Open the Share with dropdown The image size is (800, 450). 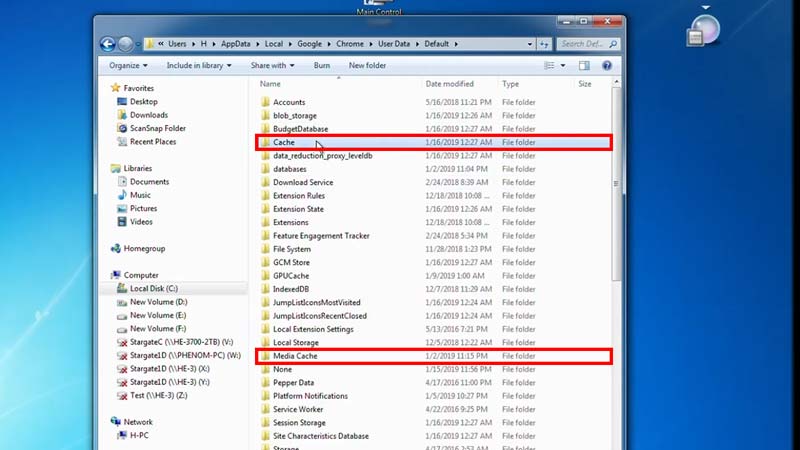click(x=272, y=65)
